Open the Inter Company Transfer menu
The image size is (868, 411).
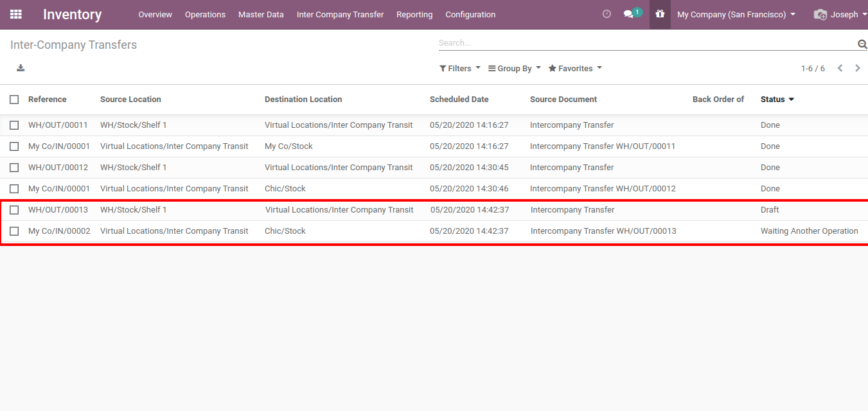point(340,14)
